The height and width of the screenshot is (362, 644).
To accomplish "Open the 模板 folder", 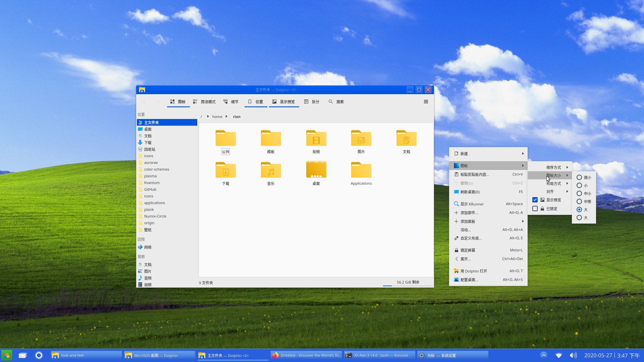I will 271,142.
